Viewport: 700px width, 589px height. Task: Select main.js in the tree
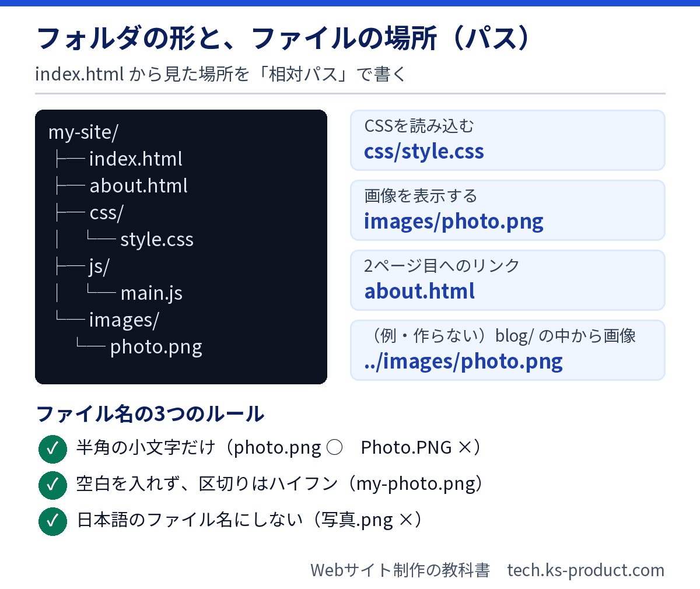click(151, 293)
